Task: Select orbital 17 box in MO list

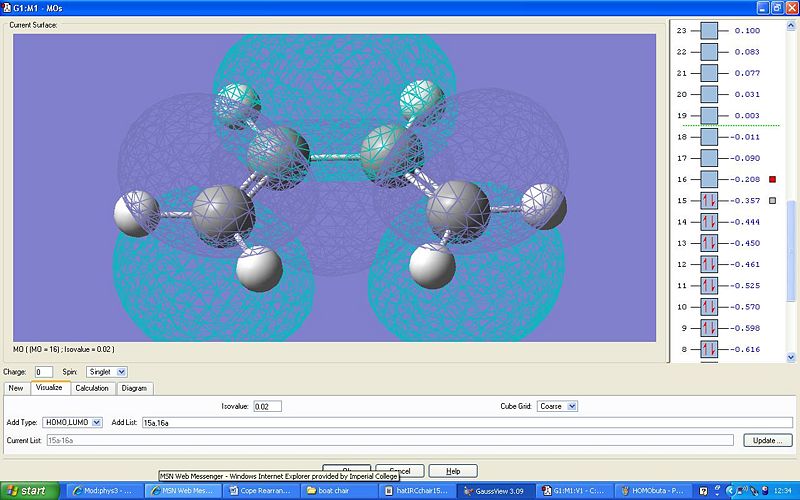Action: coord(709,158)
